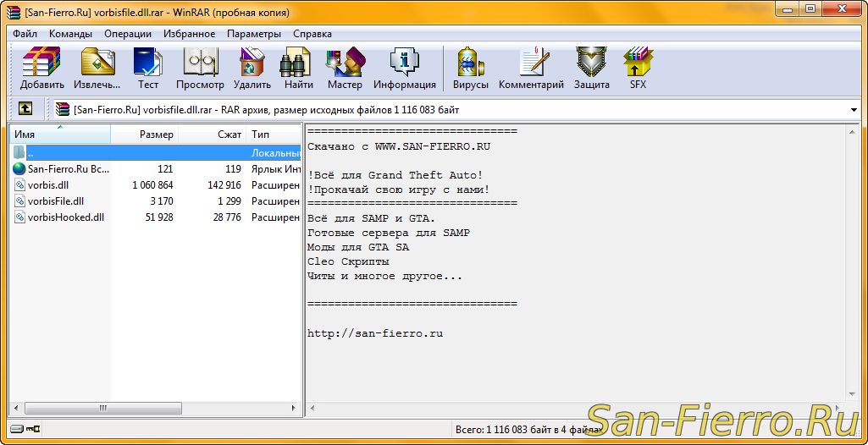Expand the archive path dropdown
The image size is (868, 445).
pos(854,110)
